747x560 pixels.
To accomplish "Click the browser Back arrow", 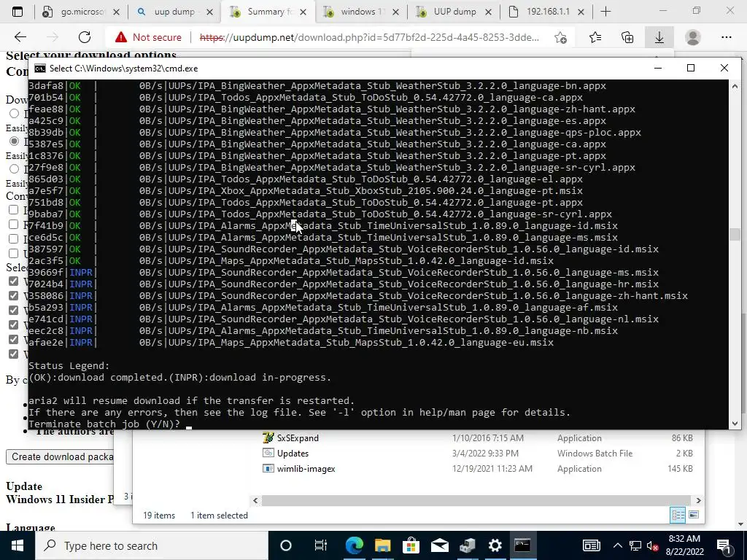I will click(x=20, y=37).
